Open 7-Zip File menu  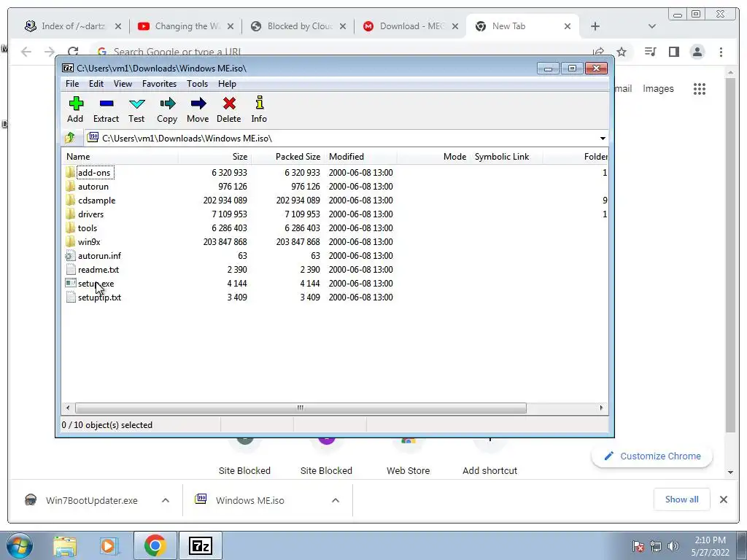tap(72, 84)
